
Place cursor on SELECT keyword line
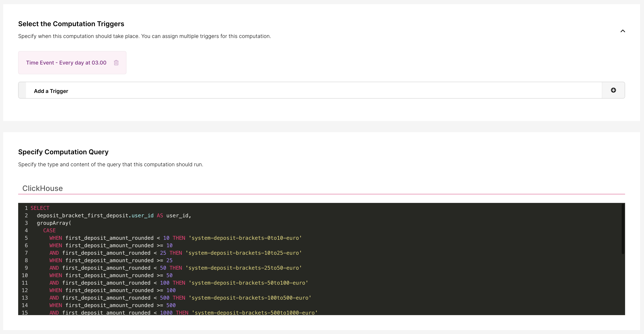pyautogui.click(x=40, y=208)
